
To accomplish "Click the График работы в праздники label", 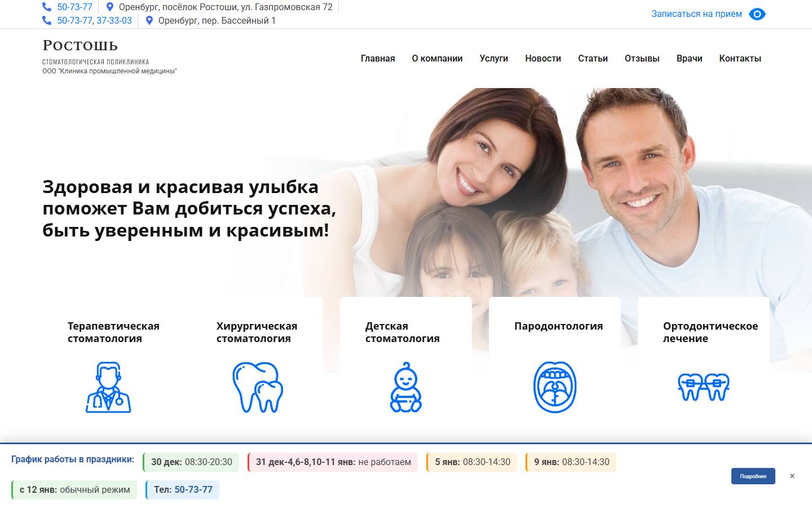I will click(x=73, y=459).
